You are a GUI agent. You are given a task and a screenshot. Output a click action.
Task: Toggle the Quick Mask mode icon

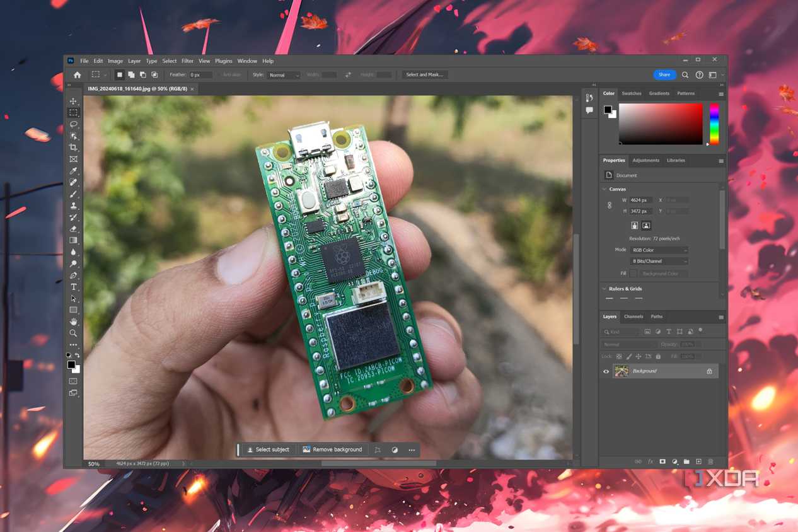[x=73, y=381]
